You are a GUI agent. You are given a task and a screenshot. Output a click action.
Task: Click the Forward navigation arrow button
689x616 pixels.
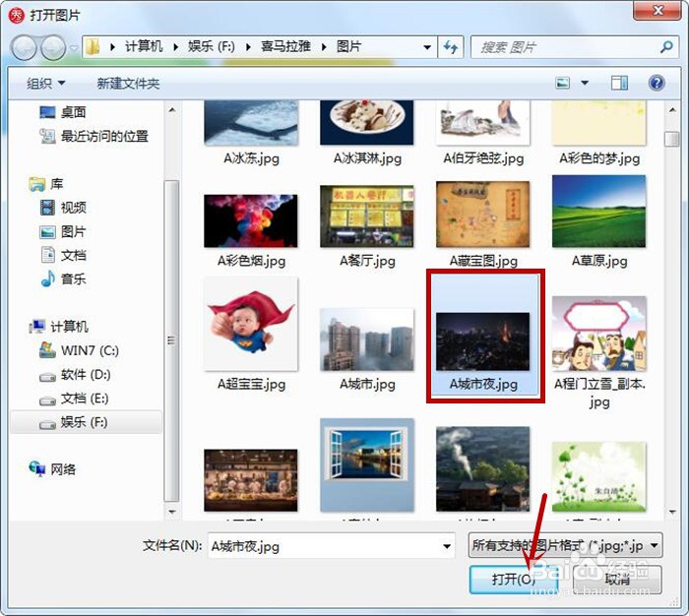point(53,47)
